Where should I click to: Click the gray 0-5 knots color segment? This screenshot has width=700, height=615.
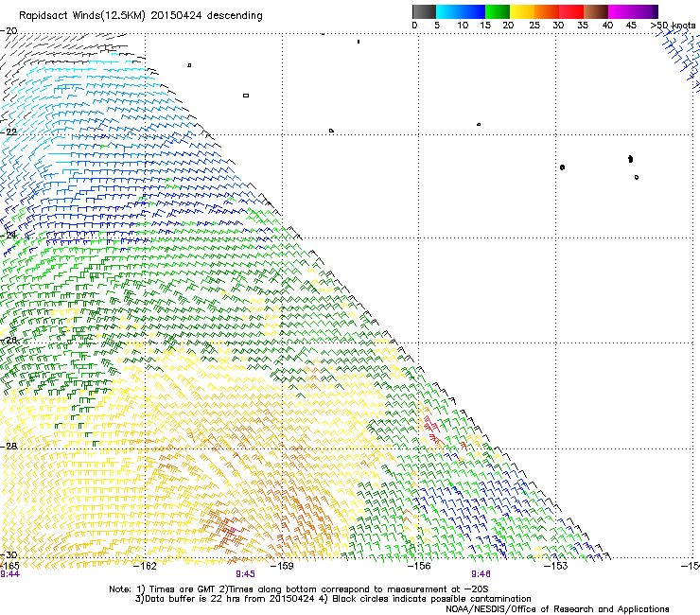pyautogui.click(x=424, y=11)
